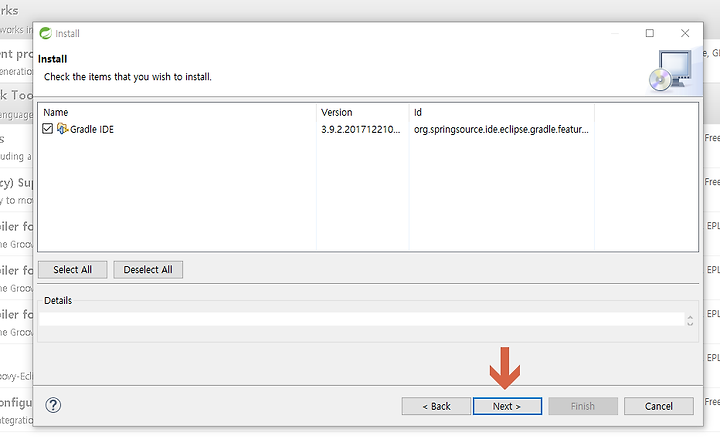The width and height of the screenshot is (720, 439).
Task: Click the Gradle IDE row name
Action: (x=92, y=129)
